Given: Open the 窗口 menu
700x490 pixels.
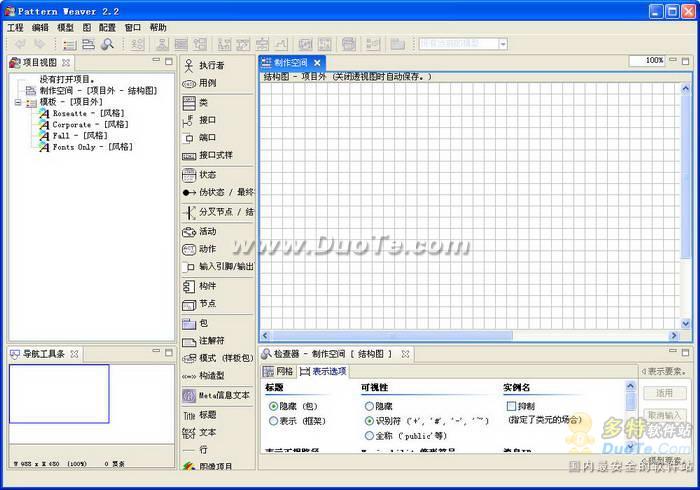Looking at the screenshot, I should coord(133,28).
